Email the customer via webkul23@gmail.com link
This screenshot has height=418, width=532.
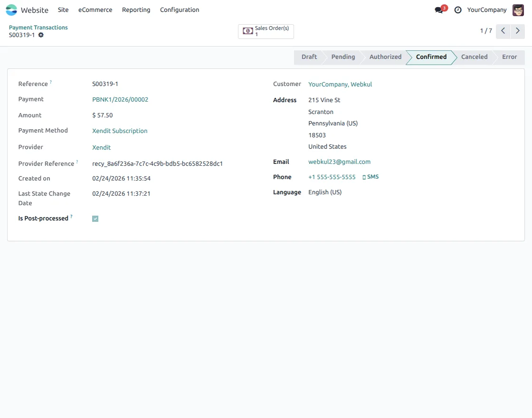[340, 161]
